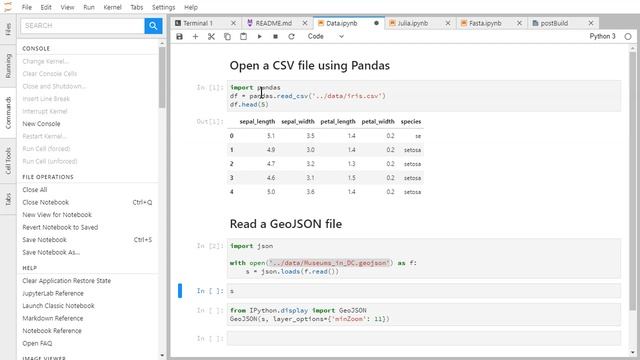Screen dimensions: 640x360
Task: Select the Open FAQ command
Action: point(37,344)
